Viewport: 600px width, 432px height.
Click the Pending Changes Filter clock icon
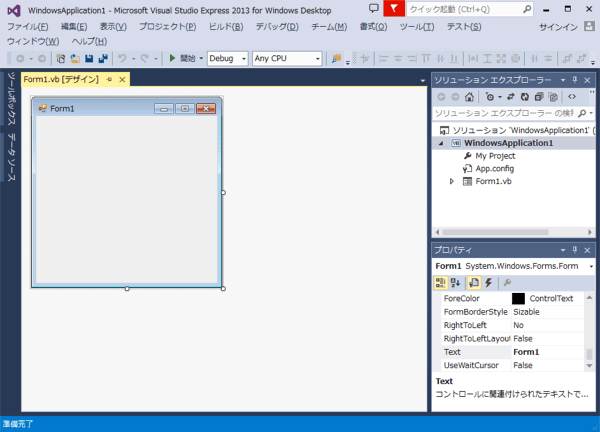[490, 97]
